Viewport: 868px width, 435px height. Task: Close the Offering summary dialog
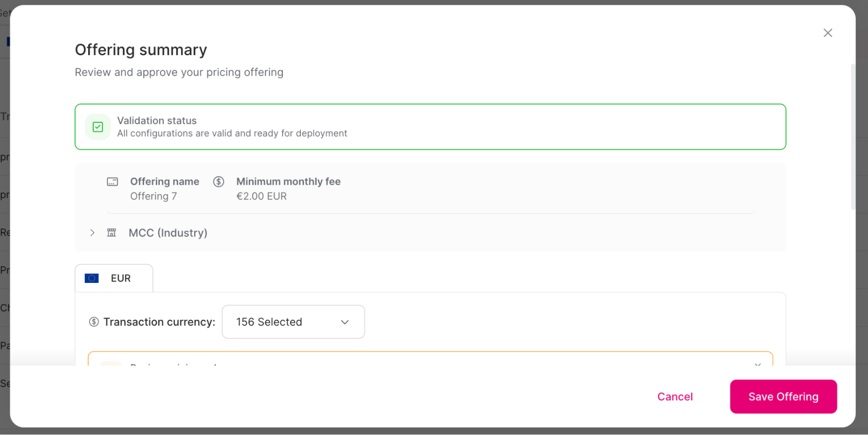tap(828, 33)
